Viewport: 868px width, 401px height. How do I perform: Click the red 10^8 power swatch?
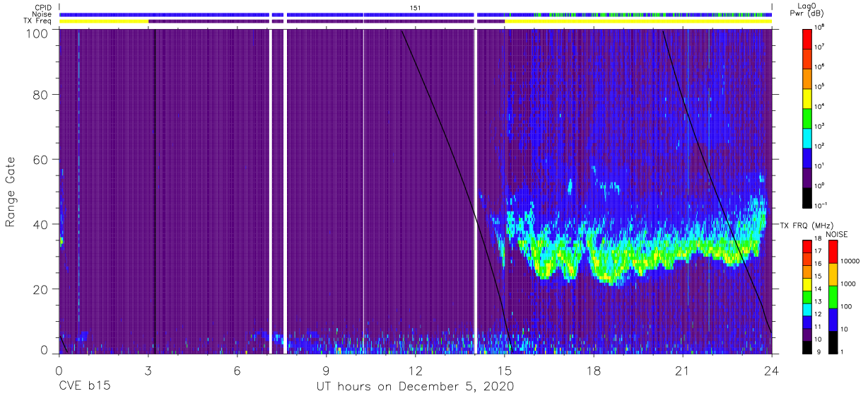(807, 38)
